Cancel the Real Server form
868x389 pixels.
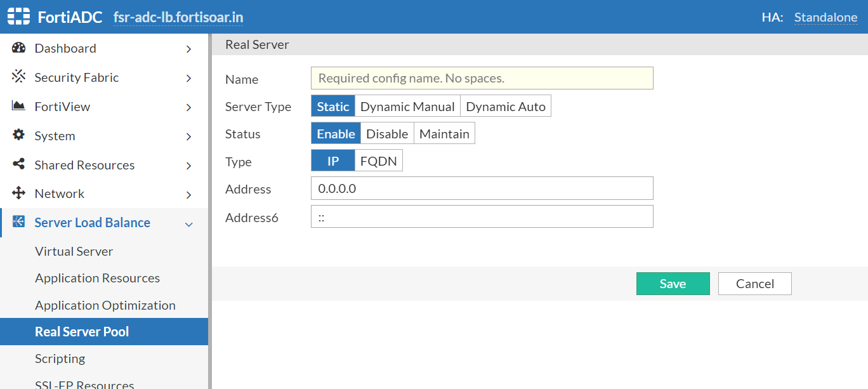[754, 284]
